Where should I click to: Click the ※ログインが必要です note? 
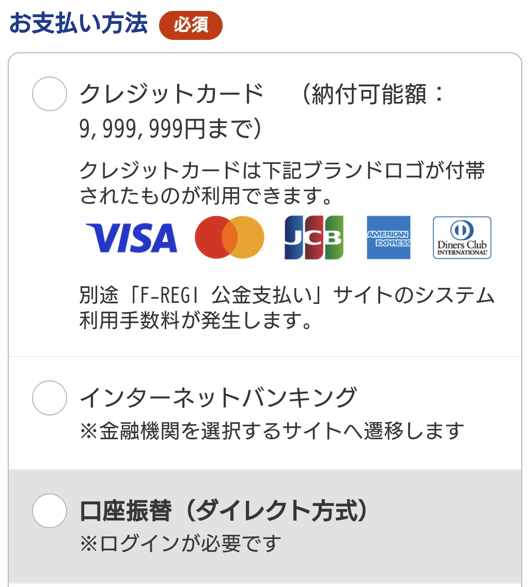point(180,543)
